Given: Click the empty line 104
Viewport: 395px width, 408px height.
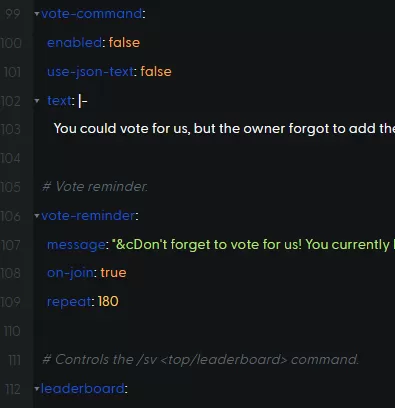Looking at the screenshot, I should (213, 158).
